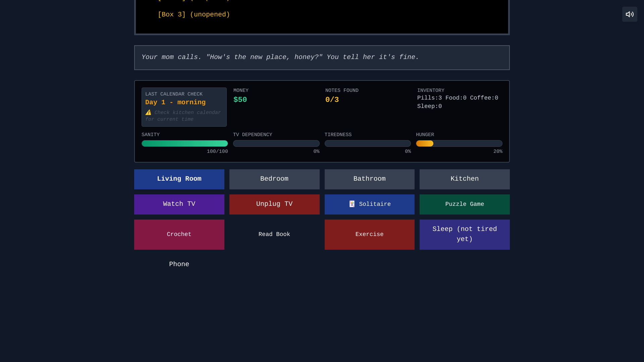Mute sound with the speaker icon
This screenshot has width=644, height=362.
(x=630, y=14)
